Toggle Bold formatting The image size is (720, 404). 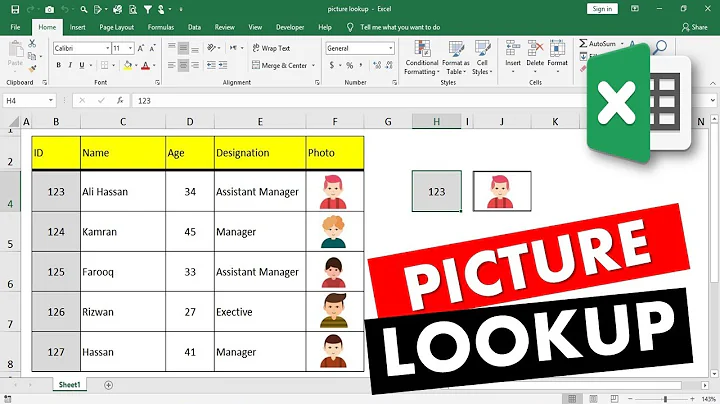point(58,65)
